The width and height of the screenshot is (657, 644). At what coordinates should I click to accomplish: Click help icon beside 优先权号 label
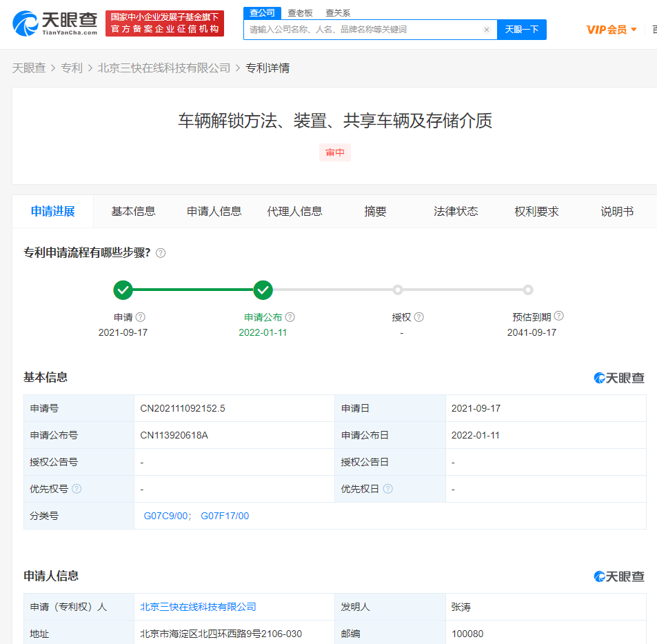[77, 489]
